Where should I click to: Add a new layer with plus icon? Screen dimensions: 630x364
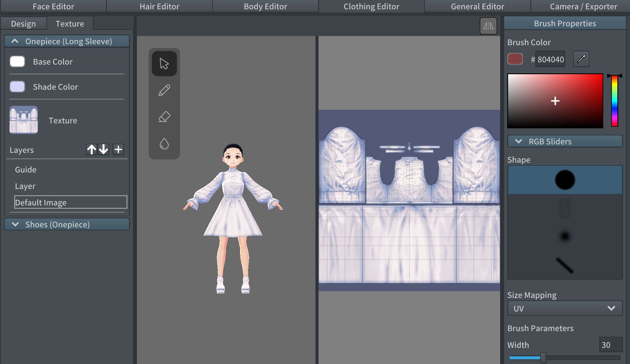[118, 150]
